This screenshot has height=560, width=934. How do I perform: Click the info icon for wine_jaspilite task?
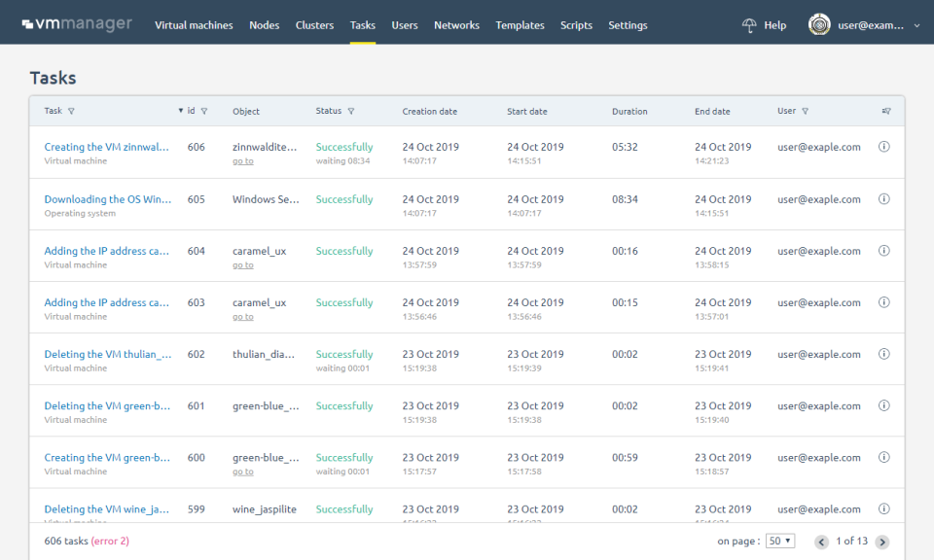pyautogui.click(x=884, y=508)
